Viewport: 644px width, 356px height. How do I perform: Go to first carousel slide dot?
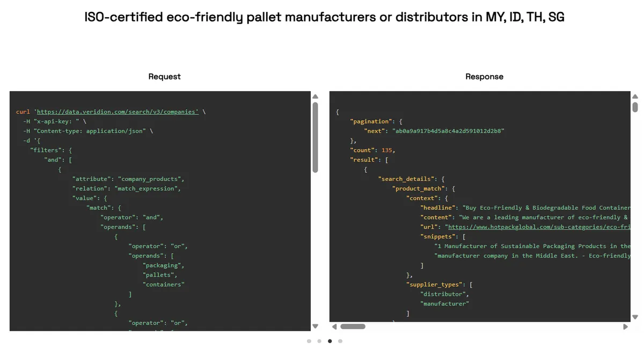(x=309, y=341)
